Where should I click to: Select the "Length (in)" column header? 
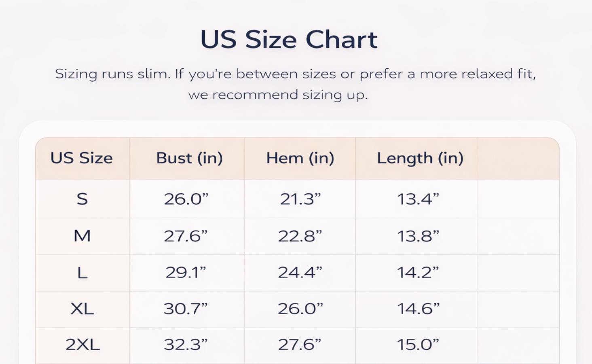(x=420, y=158)
